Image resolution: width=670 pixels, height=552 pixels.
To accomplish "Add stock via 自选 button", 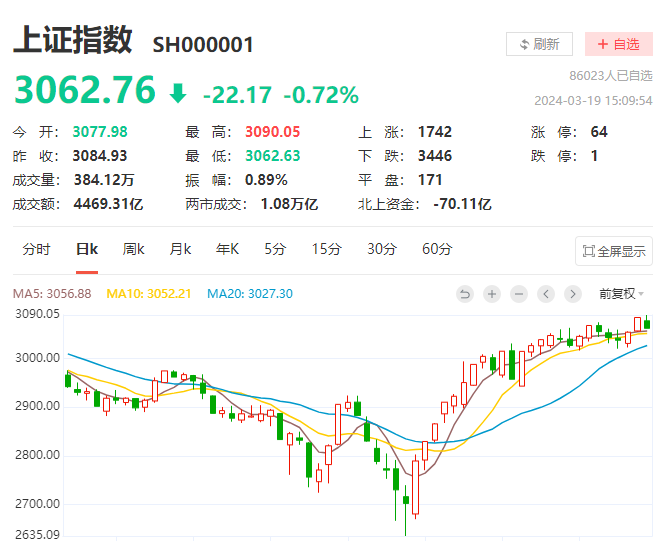I will pyautogui.click(x=619, y=44).
